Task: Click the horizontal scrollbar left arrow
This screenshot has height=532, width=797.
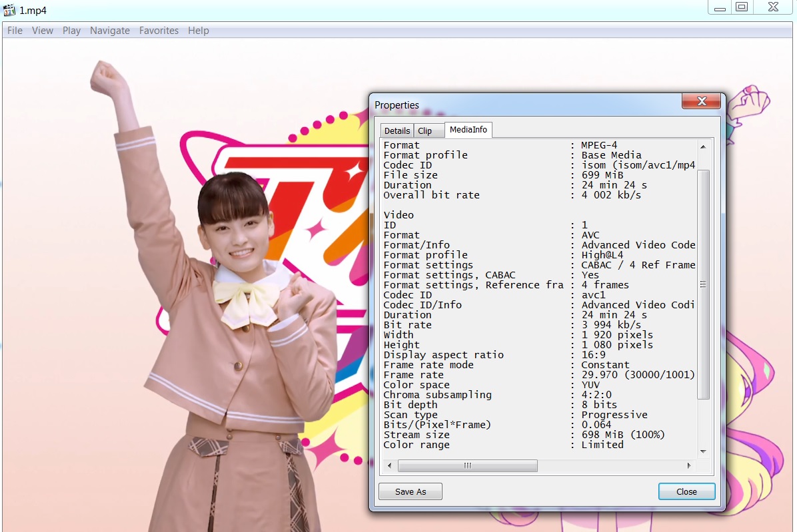Action: tap(389, 465)
